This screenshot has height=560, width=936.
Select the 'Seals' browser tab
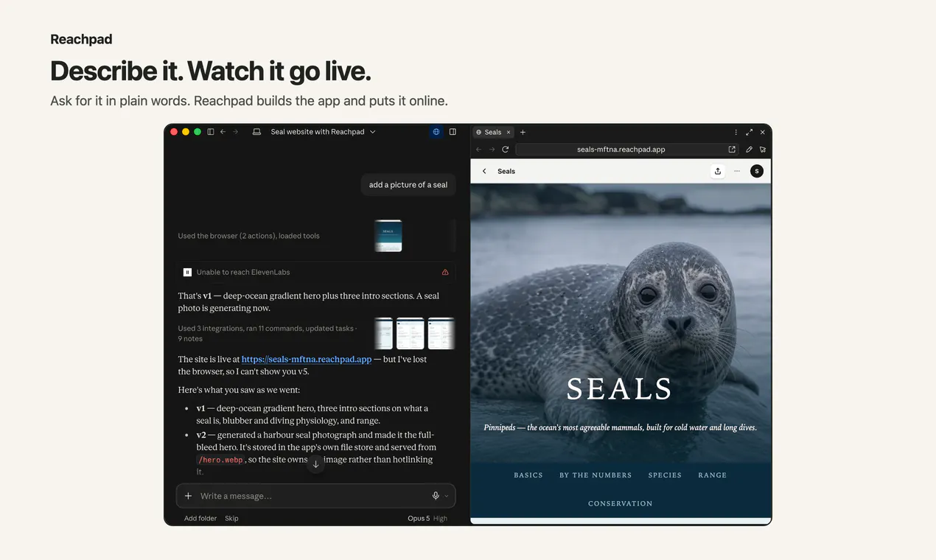[x=493, y=132]
